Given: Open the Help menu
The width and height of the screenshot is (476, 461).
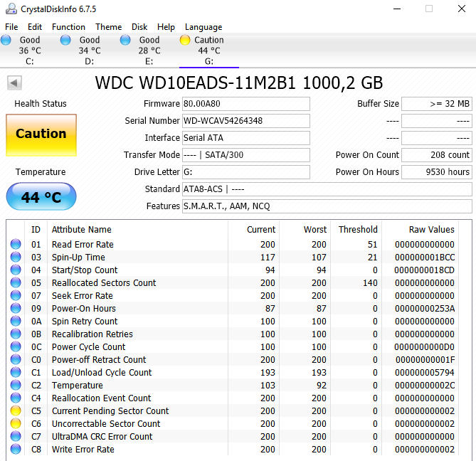Looking at the screenshot, I should [x=166, y=27].
